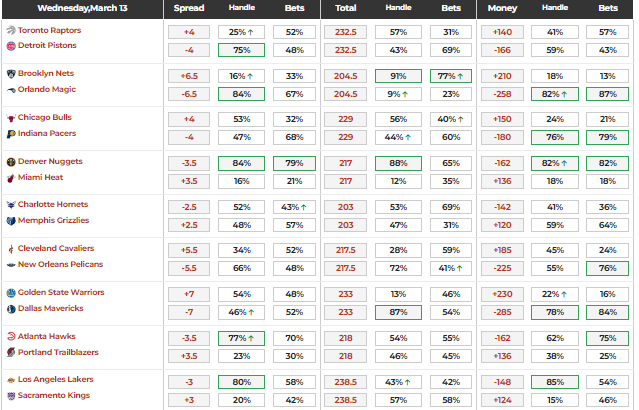Select the Brooklyn Nets +6.5 spread cell
The height and width of the screenshot is (410, 639).
pyautogui.click(x=189, y=75)
